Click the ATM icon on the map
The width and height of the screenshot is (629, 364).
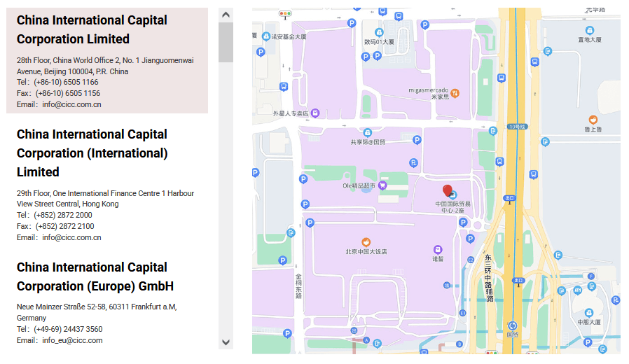[x=578, y=290]
